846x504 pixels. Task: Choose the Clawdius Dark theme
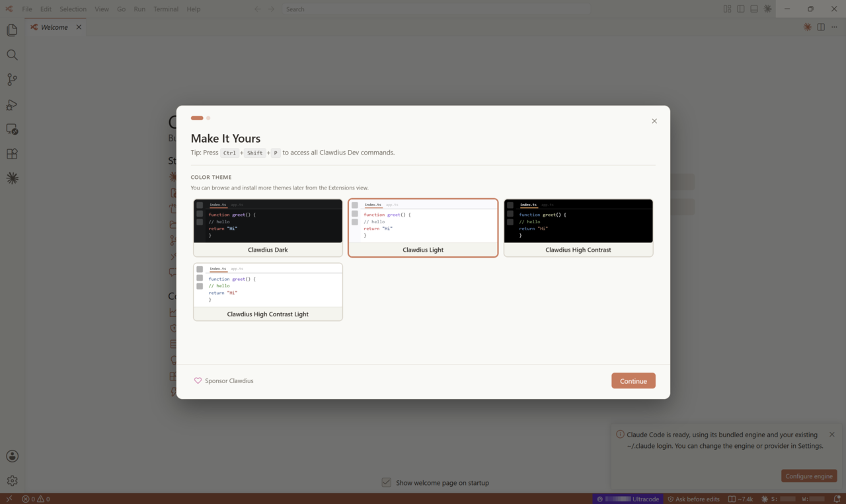point(268,228)
